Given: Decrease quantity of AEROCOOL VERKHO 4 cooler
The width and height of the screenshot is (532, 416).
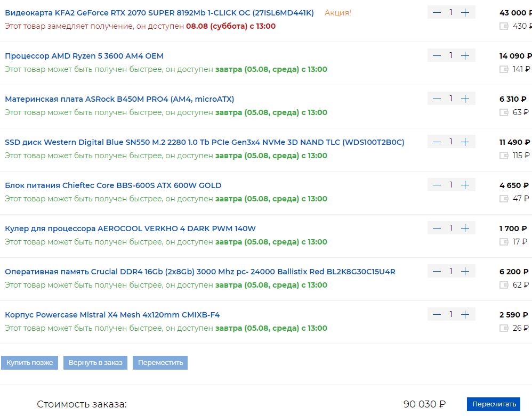Looking at the screenshot, I should (437, 228).
